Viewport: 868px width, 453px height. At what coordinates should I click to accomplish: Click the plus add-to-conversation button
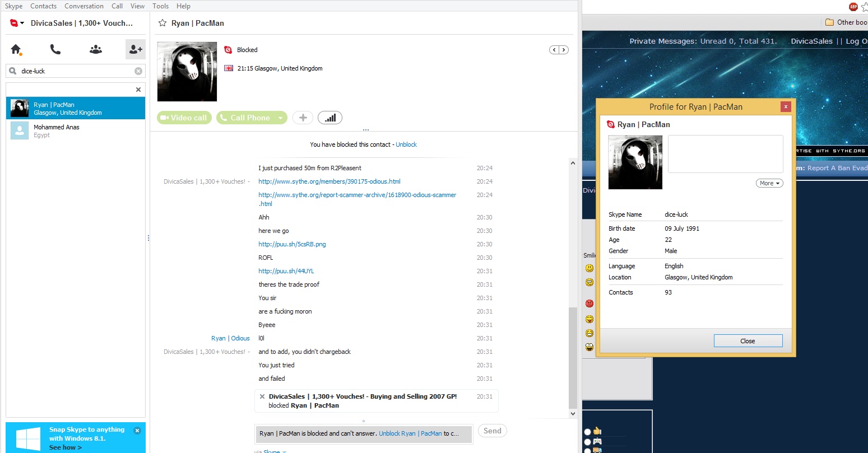coord(303,118)
